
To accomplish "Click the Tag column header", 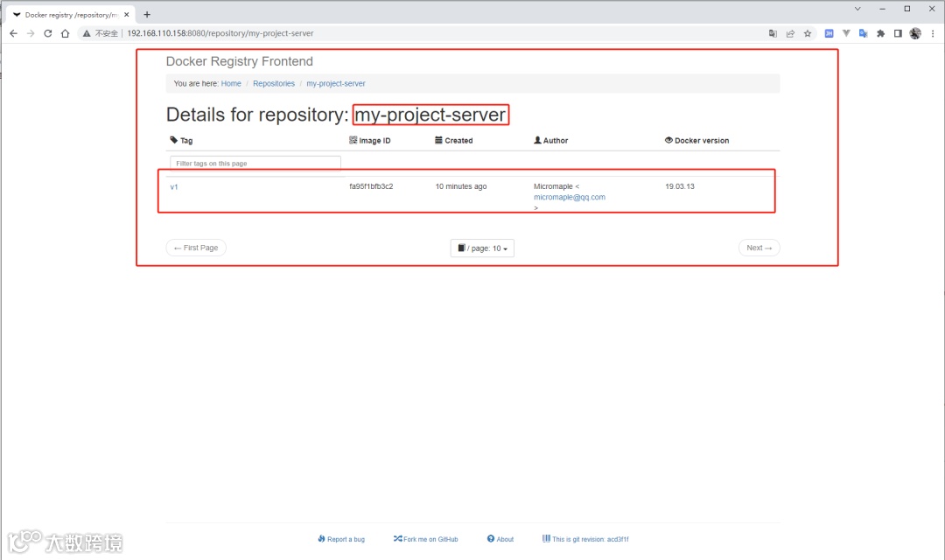I will [181, 141].
